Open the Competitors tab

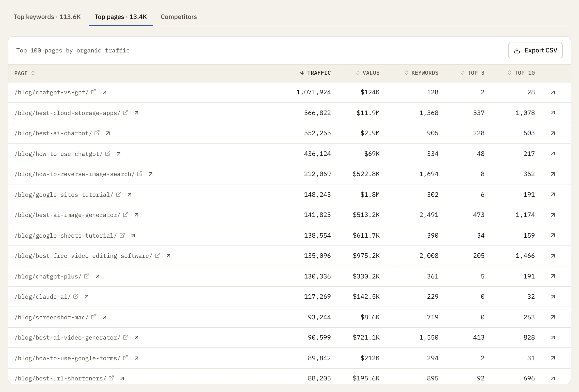coord(179,17)
